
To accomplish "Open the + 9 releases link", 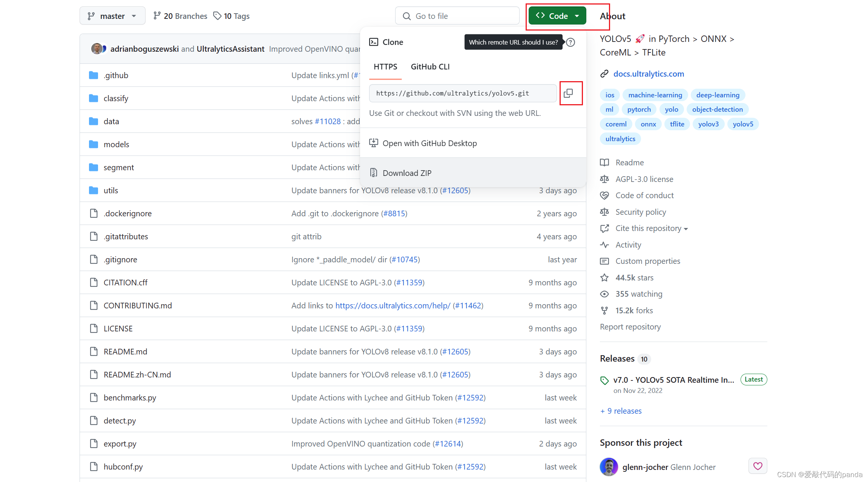I will pyautogui.click(x=621, y=411).
